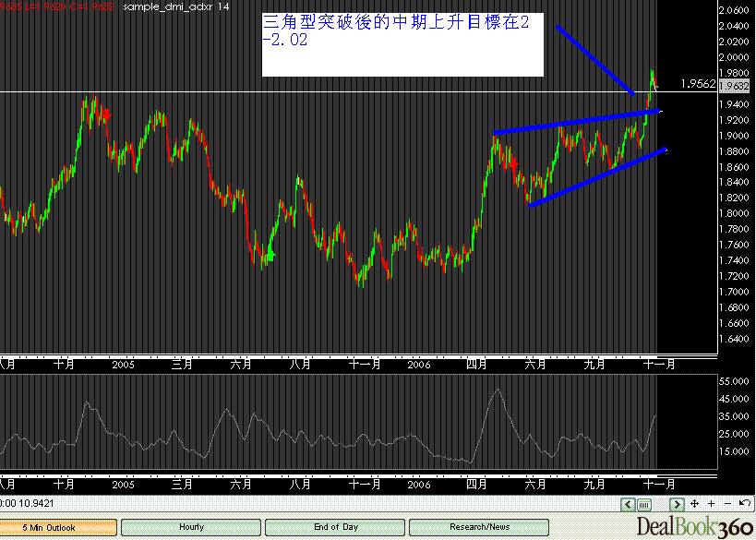Open the 5 Min Outlook tab
This screenshot has height=540, width=756.
tap(58, 527)
